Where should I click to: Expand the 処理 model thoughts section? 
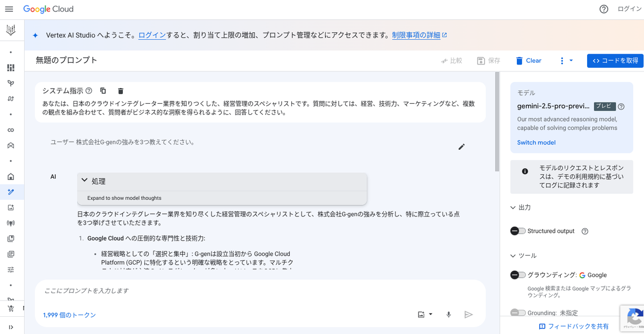(x=222, y=181)
